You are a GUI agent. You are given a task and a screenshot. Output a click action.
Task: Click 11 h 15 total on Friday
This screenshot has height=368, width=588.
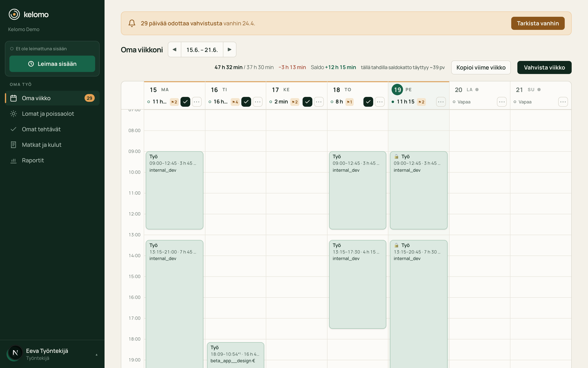pos(405,102)
